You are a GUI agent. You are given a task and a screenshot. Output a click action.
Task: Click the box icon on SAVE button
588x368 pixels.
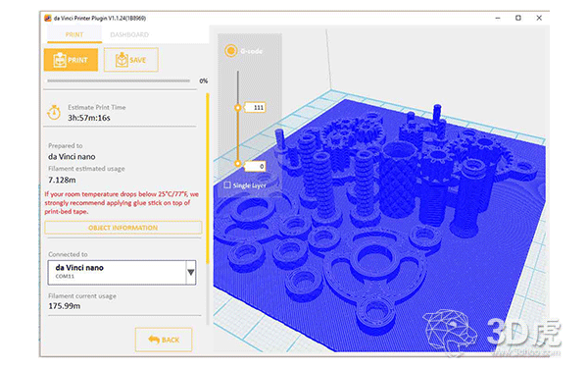[x=122, y=60]
